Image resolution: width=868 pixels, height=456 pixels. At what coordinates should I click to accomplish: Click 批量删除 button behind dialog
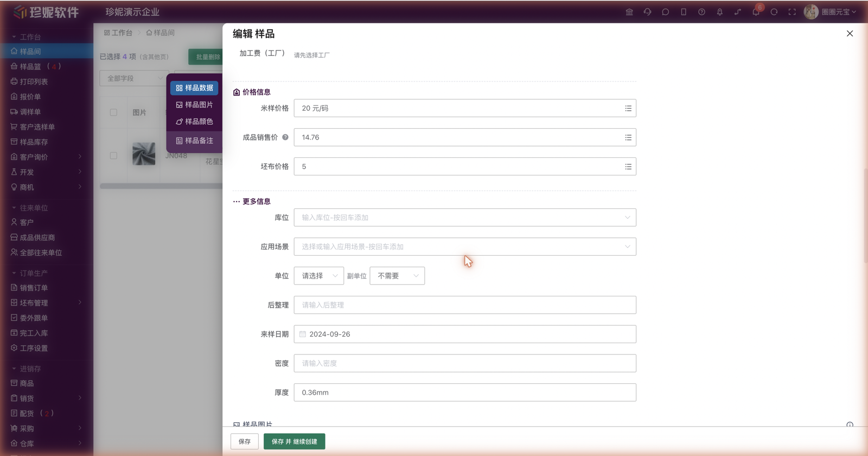coord(206,57)
